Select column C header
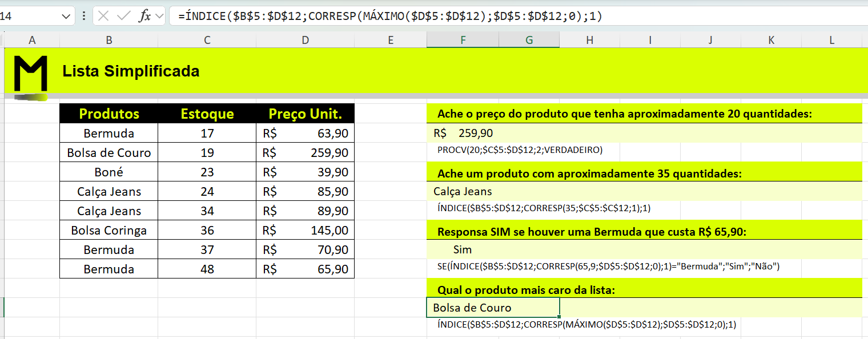The image size is (868, 339). [207, 40]
